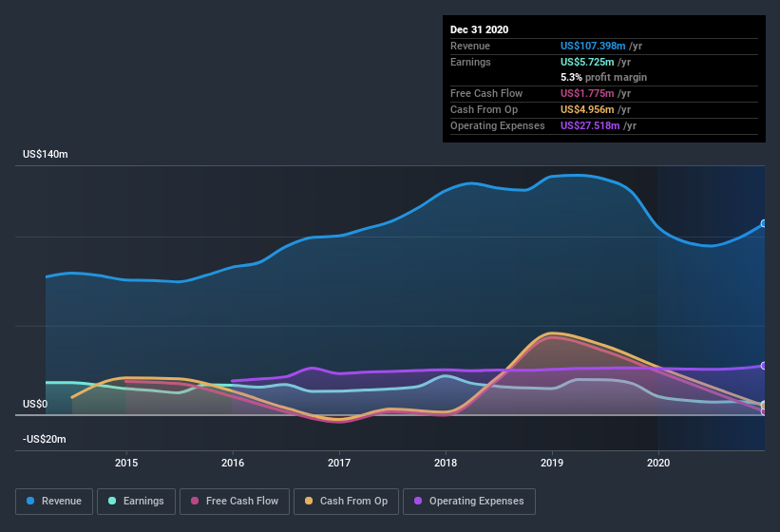Click the Operating Expenses tooltip row label

[x=498, y=125]
